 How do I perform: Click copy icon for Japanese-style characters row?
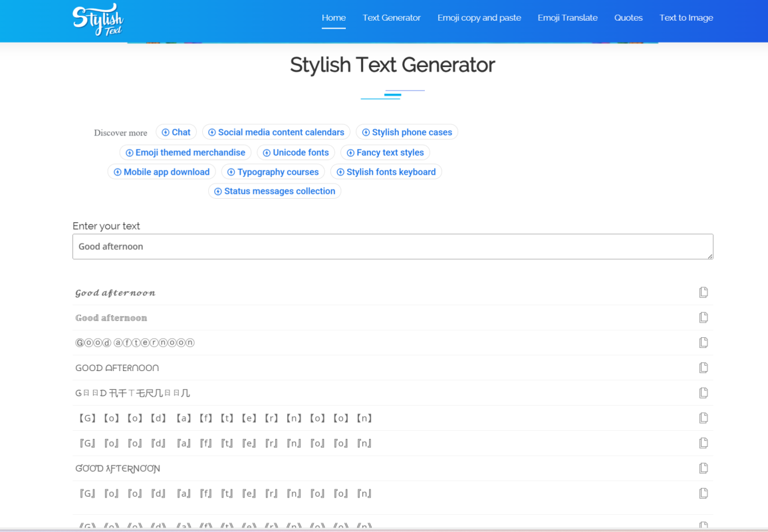[704, 393]
